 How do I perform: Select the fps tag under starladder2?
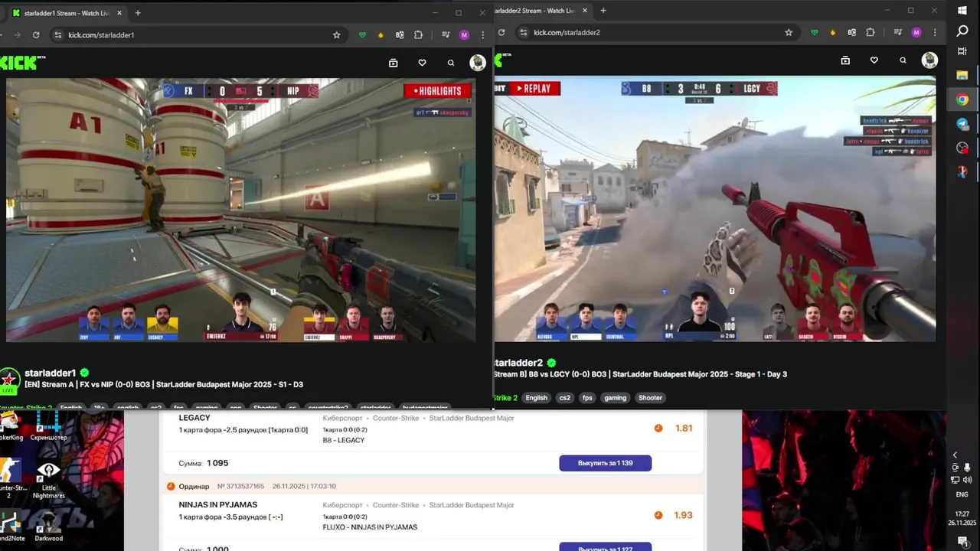click(587, 398)
